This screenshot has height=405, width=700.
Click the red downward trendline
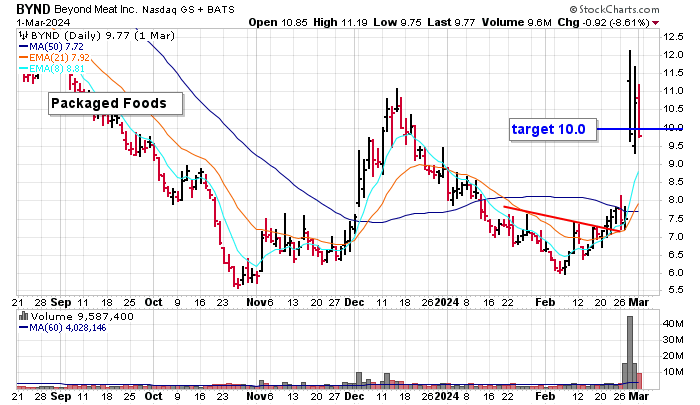pos(560,218)
